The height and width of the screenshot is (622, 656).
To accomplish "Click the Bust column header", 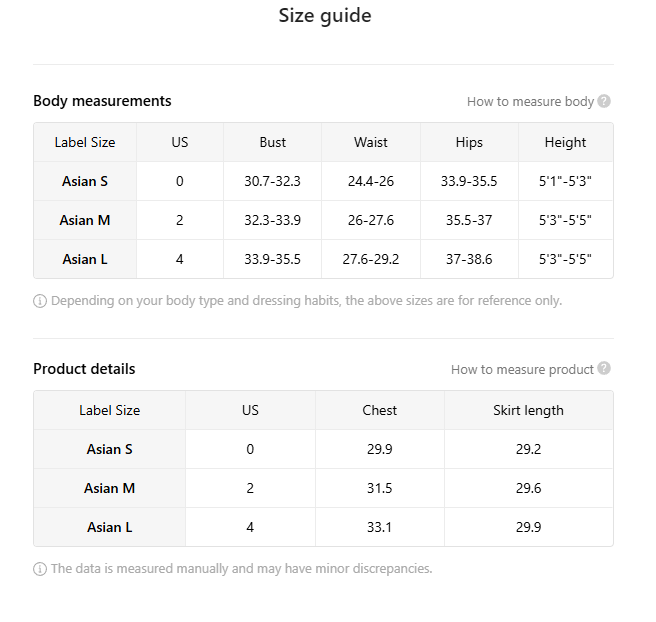I will click(273, 142).
